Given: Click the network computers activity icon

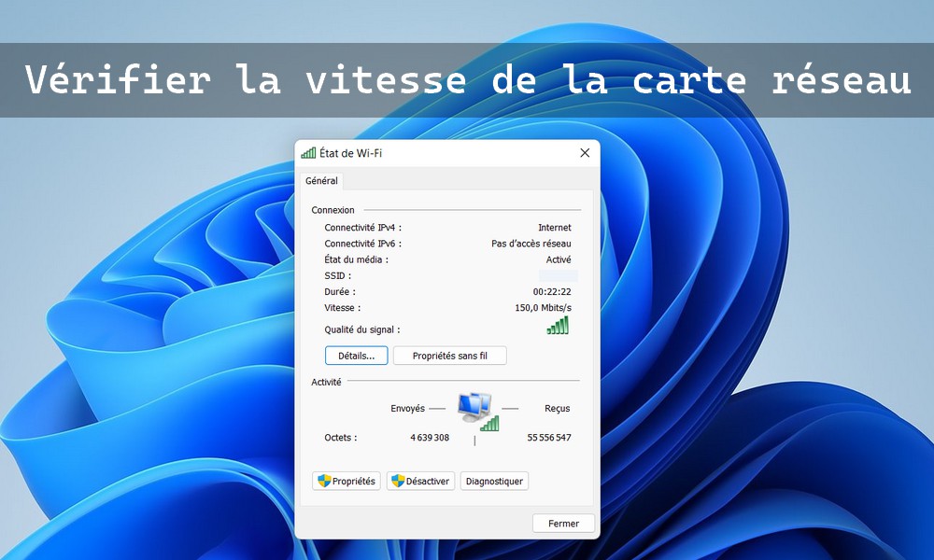Looking at the screenshot, I should click(477, 412).
